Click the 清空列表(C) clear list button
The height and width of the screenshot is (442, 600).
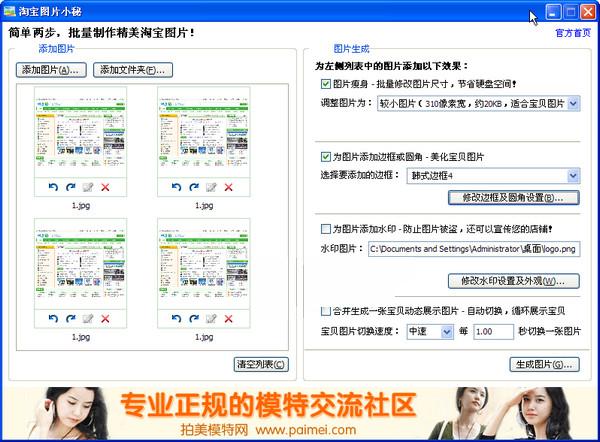pyautogui.click(x=261, y=364)
